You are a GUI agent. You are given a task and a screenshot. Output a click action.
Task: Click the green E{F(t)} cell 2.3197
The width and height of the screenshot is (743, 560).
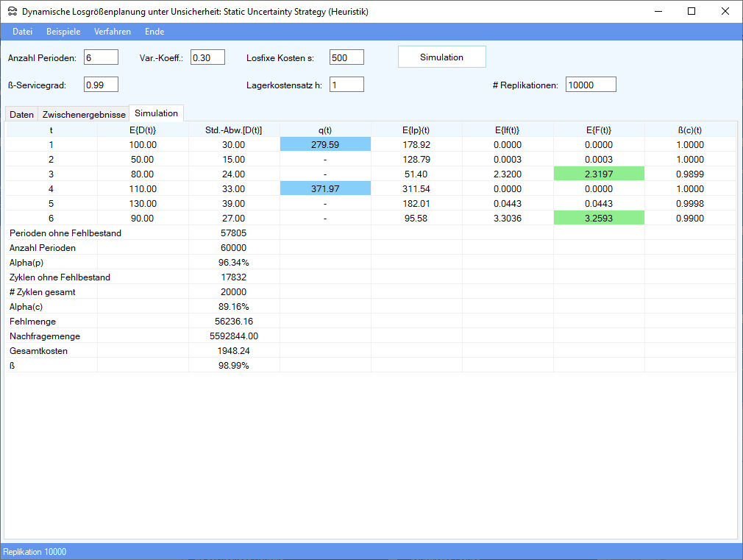[599, 174]
